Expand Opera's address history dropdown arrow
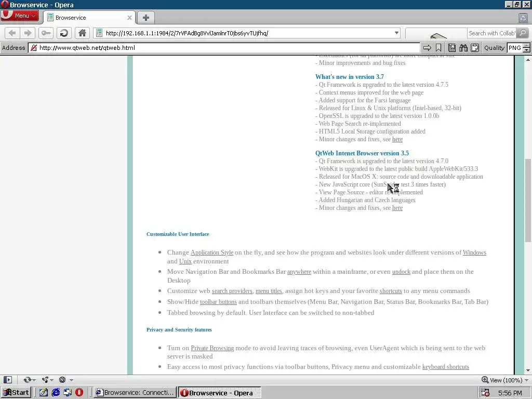The width and height of the screenshot is (532, 399). [x=396, y=33]
